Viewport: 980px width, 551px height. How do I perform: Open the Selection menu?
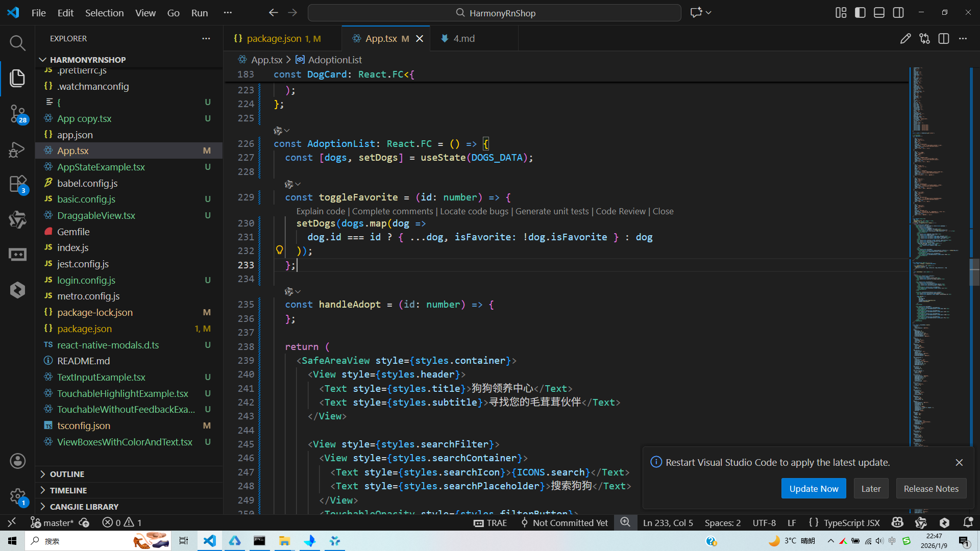coord(104,13)
